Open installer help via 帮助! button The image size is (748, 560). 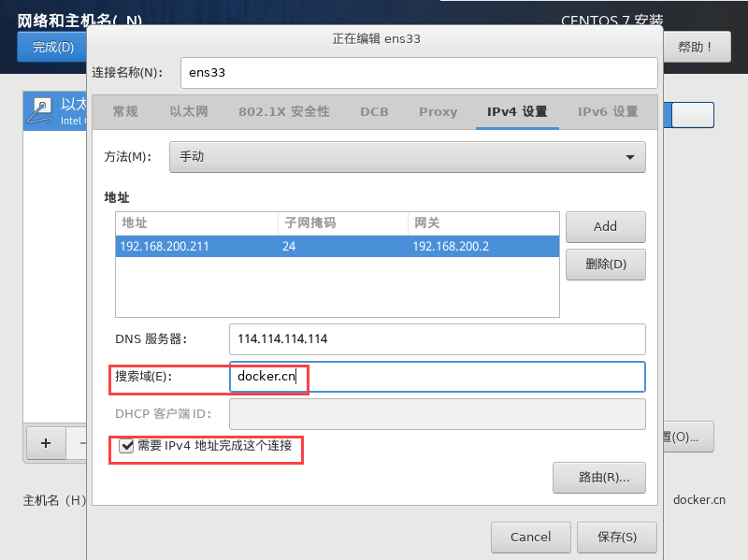pyautogui.click(x=696, y=47)
